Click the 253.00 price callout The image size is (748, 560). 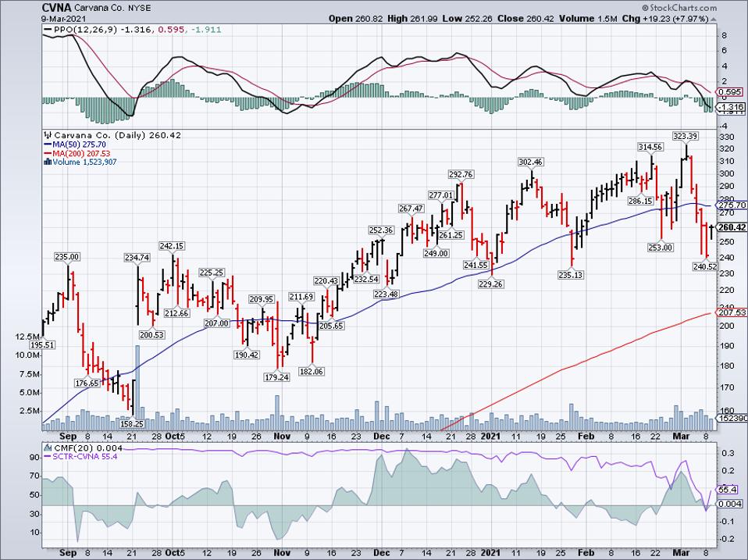(661, 248)
